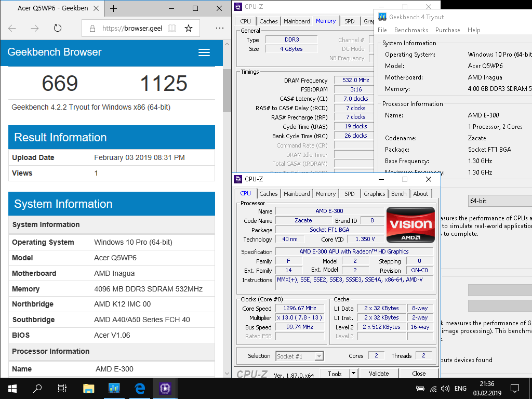Switch to Mainboard tab in front CPU-Z

coord(297,194)
